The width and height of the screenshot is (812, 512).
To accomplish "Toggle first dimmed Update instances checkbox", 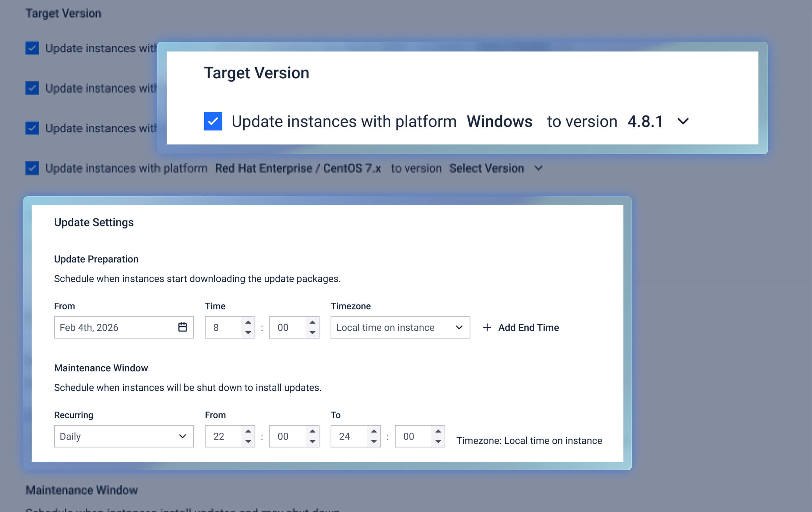I will (x=32, y=48).
